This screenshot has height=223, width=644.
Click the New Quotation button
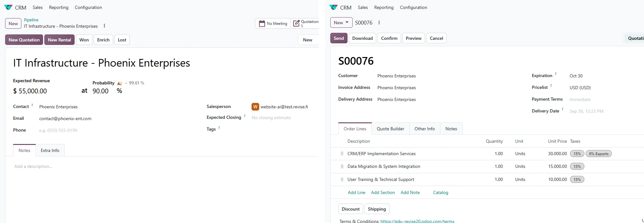(x=24, y=40)
